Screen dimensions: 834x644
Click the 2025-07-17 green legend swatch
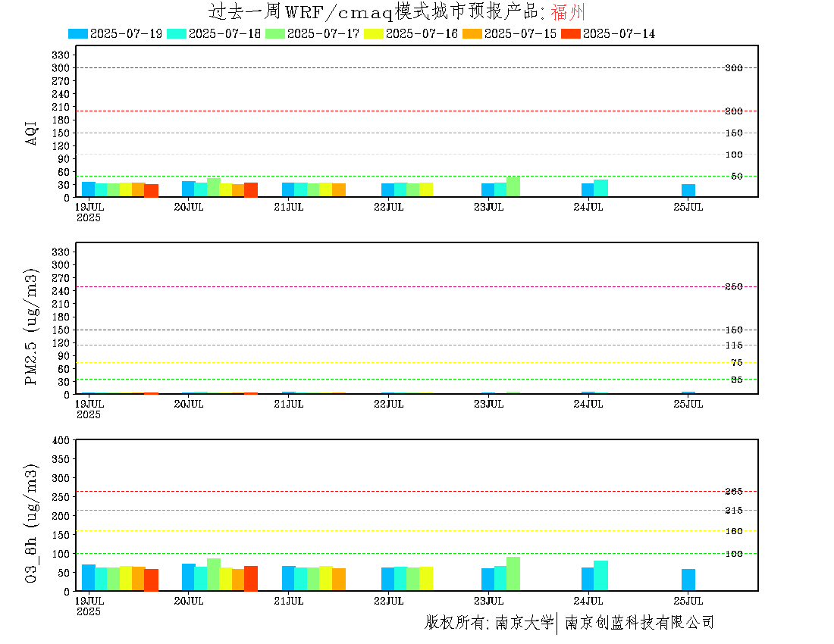pyautogui.click(x=275, y=33)
